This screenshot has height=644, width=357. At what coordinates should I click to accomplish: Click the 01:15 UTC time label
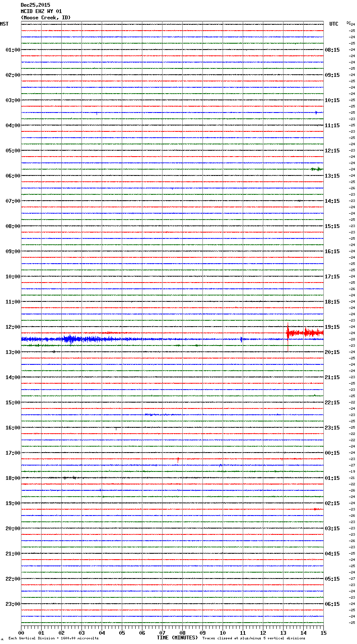[x=332, y=478]
